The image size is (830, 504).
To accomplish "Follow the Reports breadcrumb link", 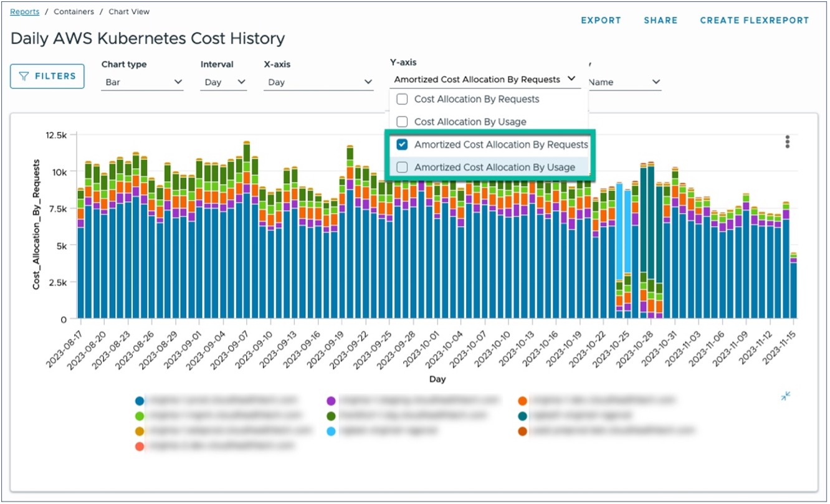I will coord(24,11).
